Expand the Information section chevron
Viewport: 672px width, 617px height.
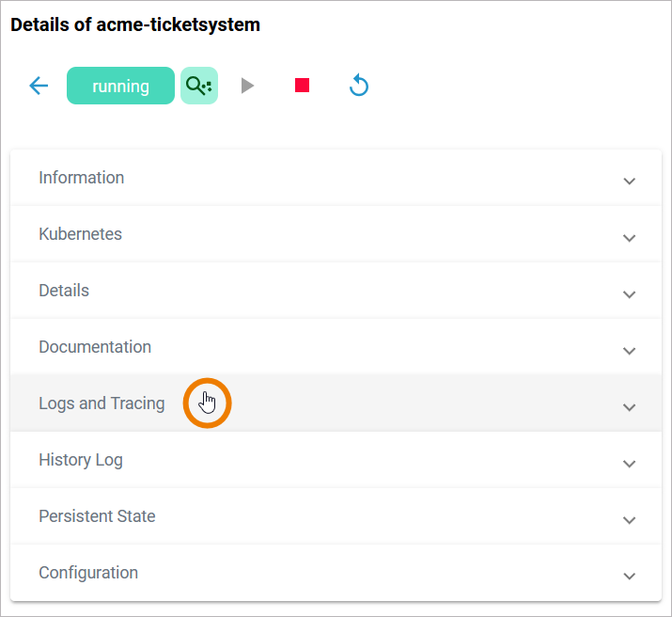point(630,181)
